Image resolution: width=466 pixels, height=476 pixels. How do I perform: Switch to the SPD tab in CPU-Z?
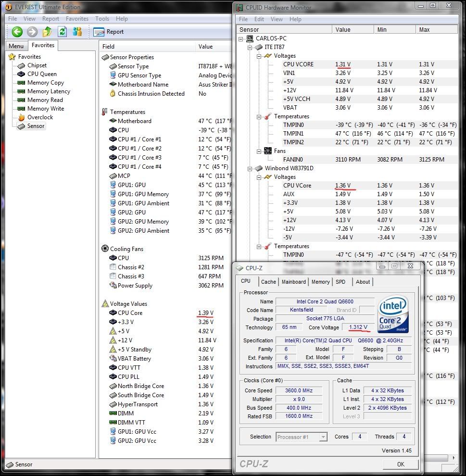pos(340,282)
